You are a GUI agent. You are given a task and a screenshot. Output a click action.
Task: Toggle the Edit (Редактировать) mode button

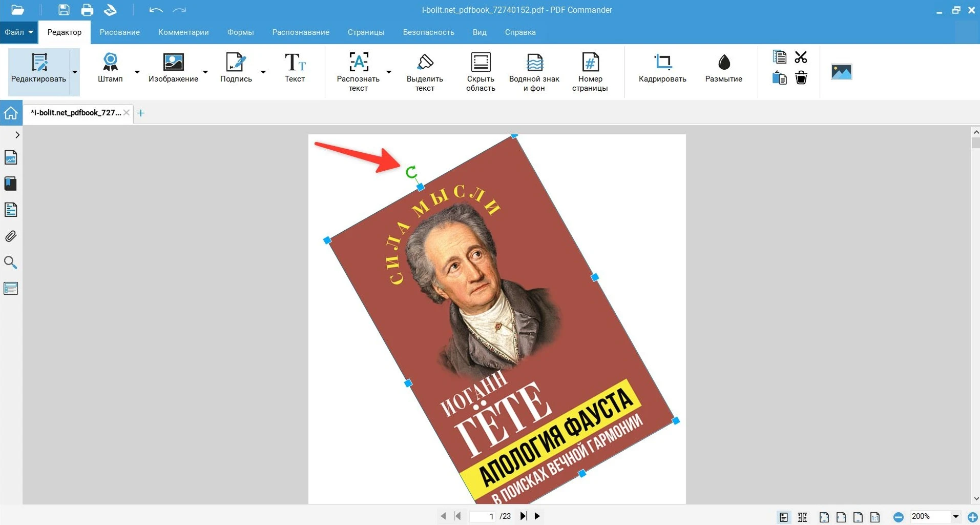(x=39, y=69)
